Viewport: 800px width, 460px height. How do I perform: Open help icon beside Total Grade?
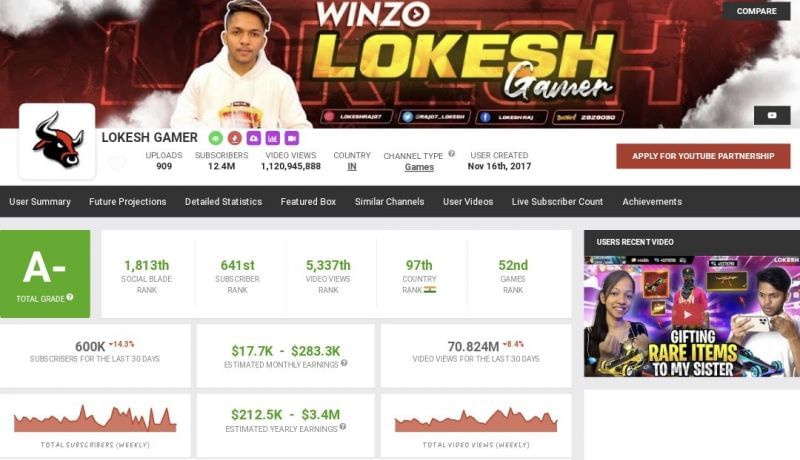70,297
